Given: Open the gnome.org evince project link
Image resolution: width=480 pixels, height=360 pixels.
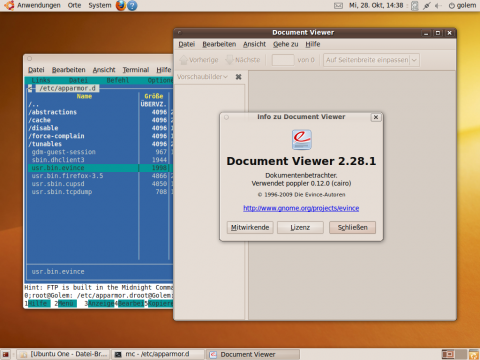Looking at the screenshot, I should coord(301,208).
